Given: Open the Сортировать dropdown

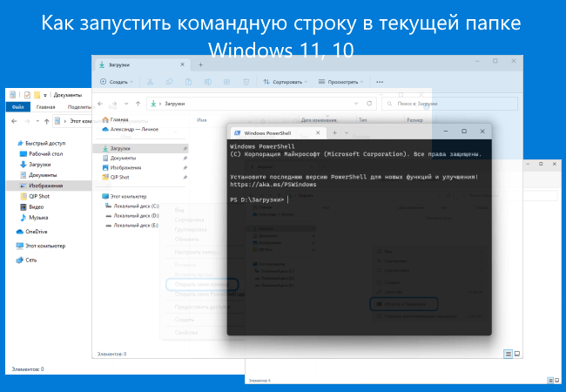Looking at the screenshot, I should 285,82.
